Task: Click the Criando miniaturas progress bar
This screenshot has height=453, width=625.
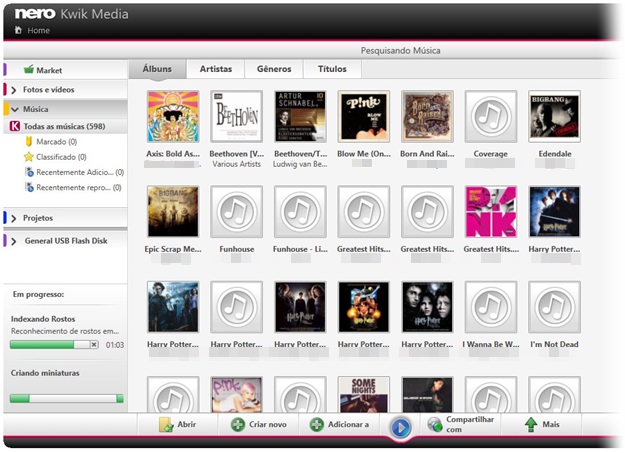Action: [x=67, y=398]
